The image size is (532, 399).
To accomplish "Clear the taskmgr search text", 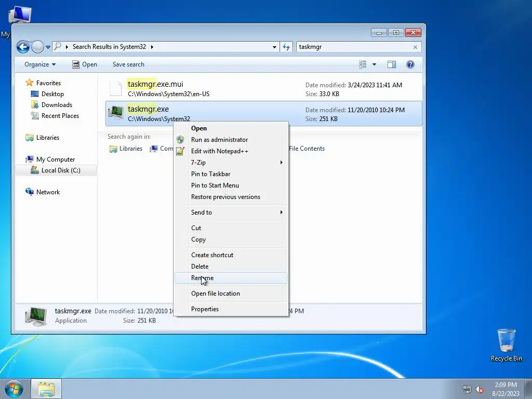I will (415, 47).
